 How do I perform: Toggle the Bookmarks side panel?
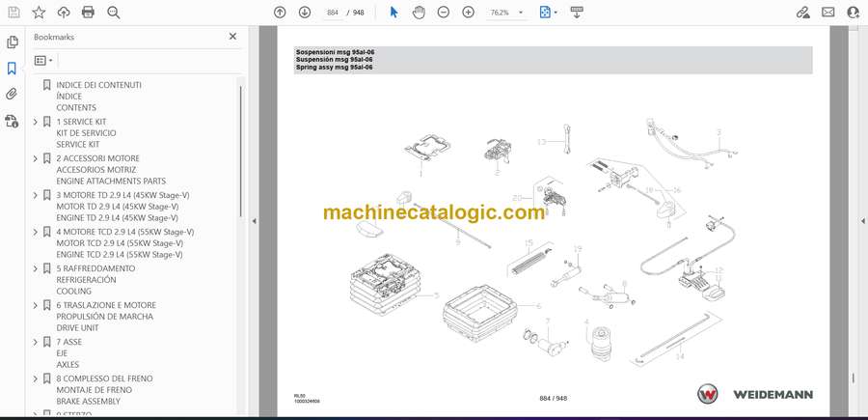point(13,69)
